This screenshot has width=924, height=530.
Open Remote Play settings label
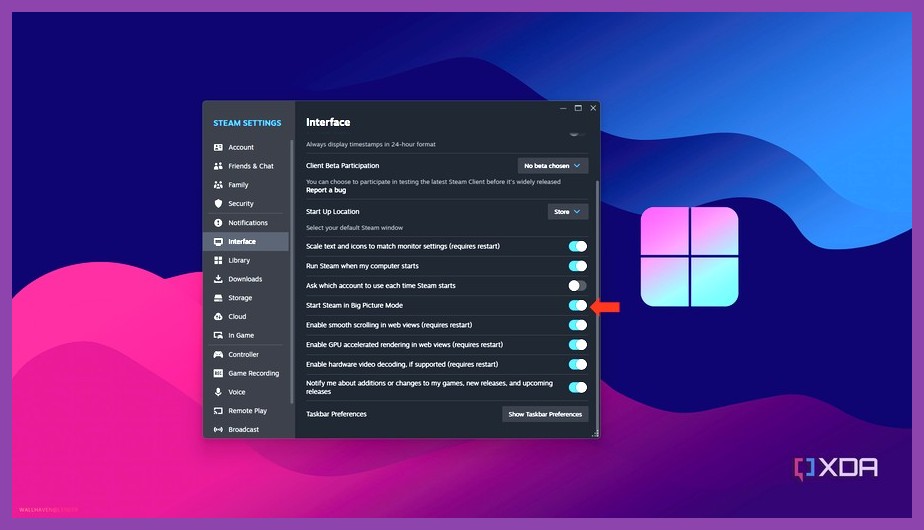[x=248, y=411]
